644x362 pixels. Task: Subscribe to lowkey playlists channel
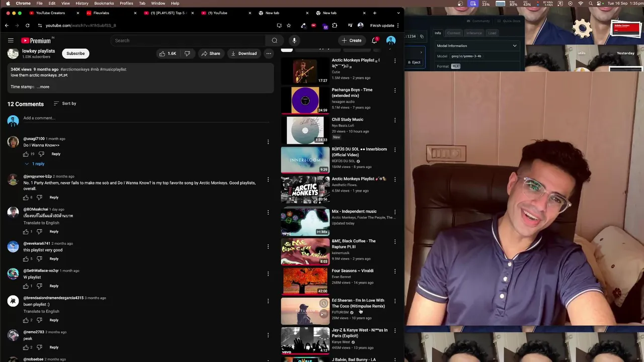click(75, 53)
